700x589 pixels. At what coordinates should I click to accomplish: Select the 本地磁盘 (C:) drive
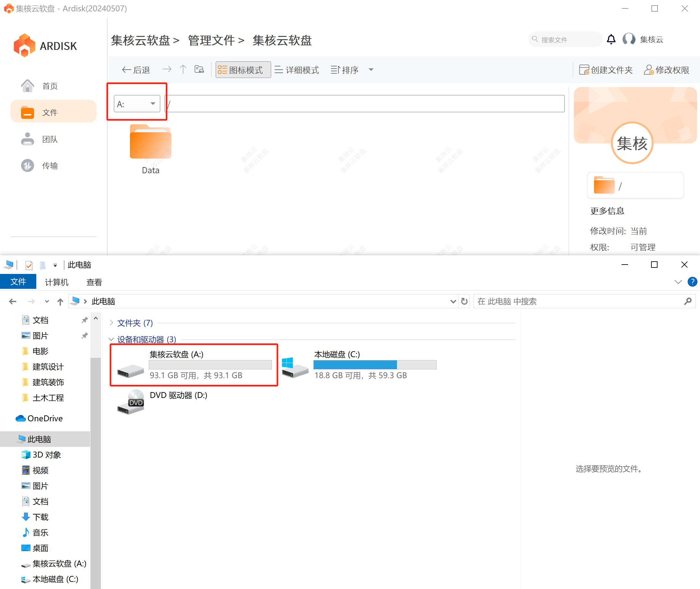[x=359, y=365]
